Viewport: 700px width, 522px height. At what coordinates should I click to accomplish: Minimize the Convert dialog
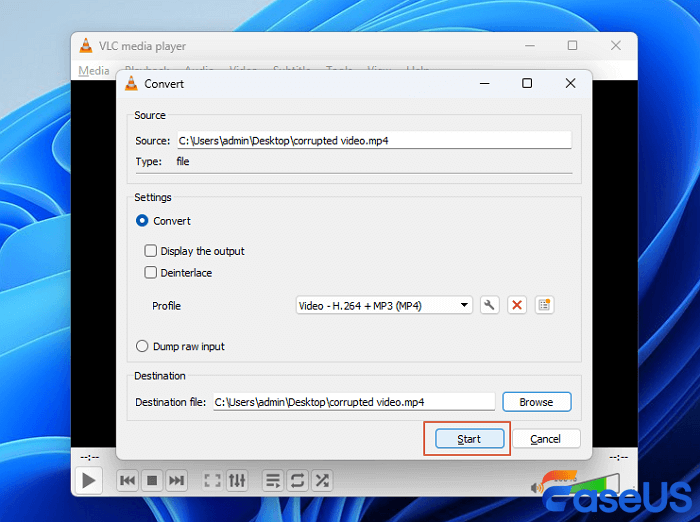pyautogui.click(x=485, y=84)
